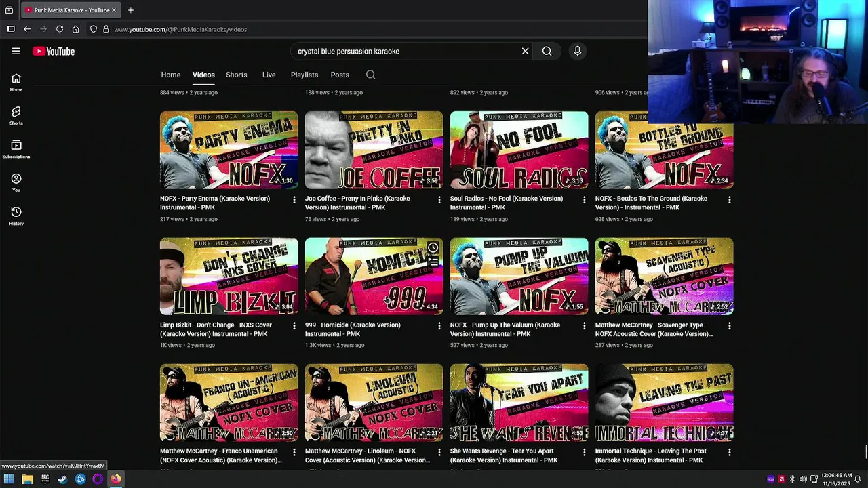Select the channel Videos tab

pyautogui.click(x=203, y=75)
